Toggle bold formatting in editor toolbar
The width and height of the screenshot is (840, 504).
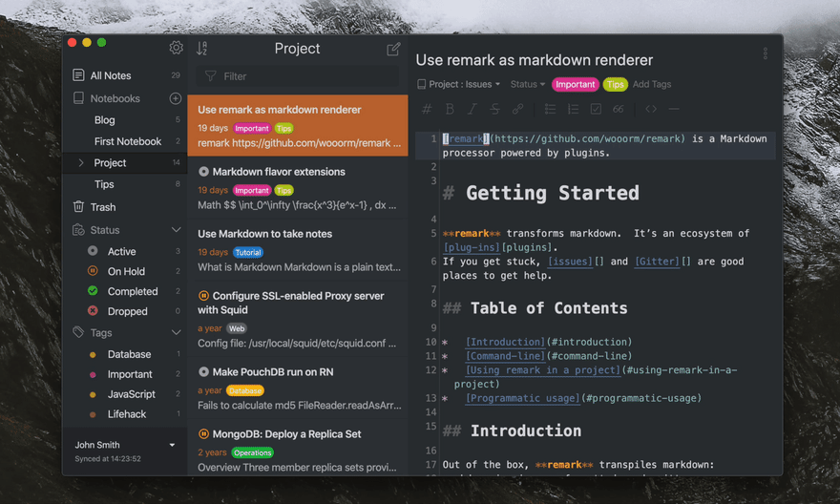coord(450,109)
